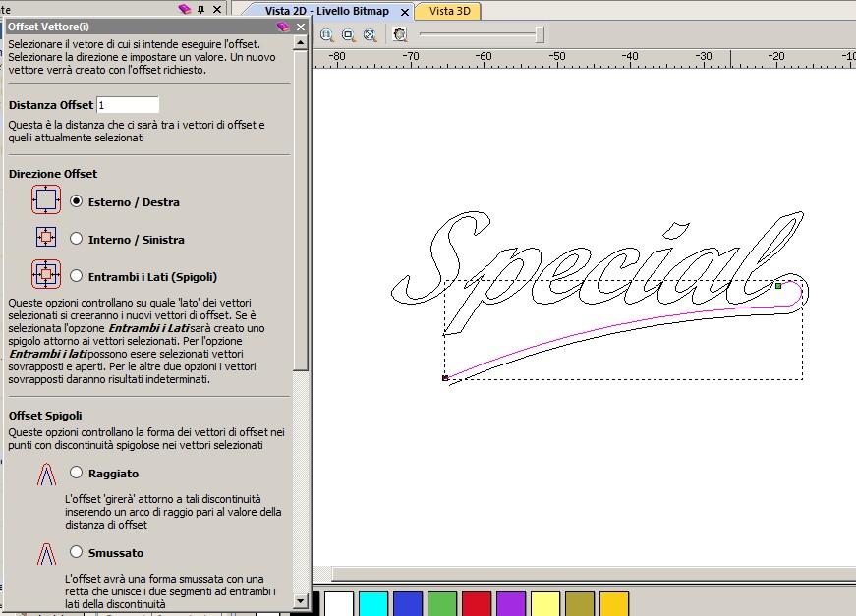856x616 pixels.
Task: Select the Interno / Sinistra radio button
Action: 76,238
